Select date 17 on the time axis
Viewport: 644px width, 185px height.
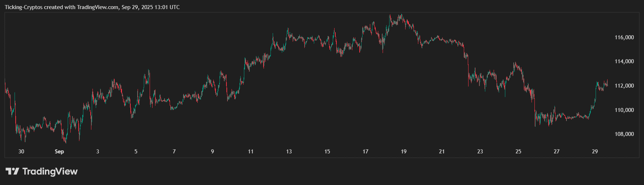coord(366,152)
